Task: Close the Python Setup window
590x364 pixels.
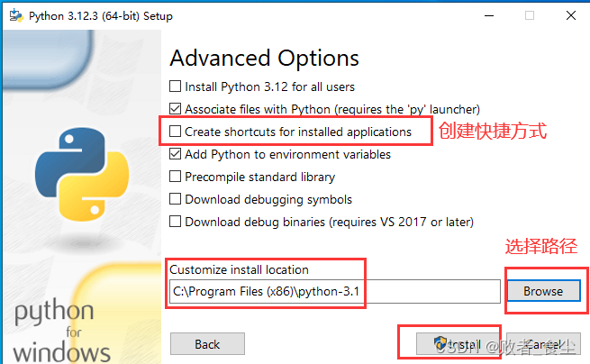Action: click(570, 15)
